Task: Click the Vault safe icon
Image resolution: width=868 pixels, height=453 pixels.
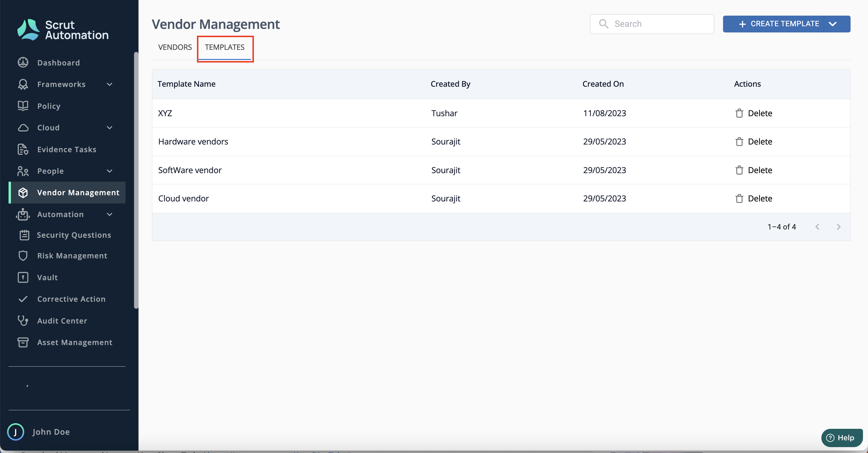Action: tap(23, 277)
